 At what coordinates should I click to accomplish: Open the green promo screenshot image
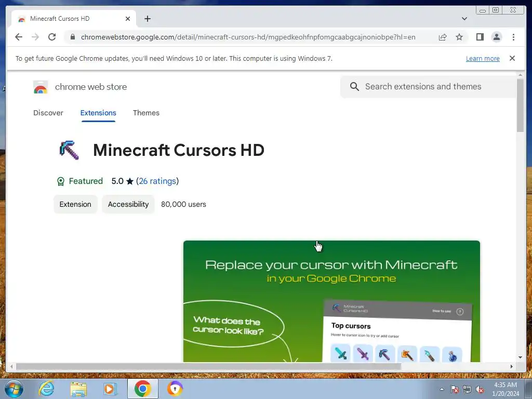click(x=331, y=301)
